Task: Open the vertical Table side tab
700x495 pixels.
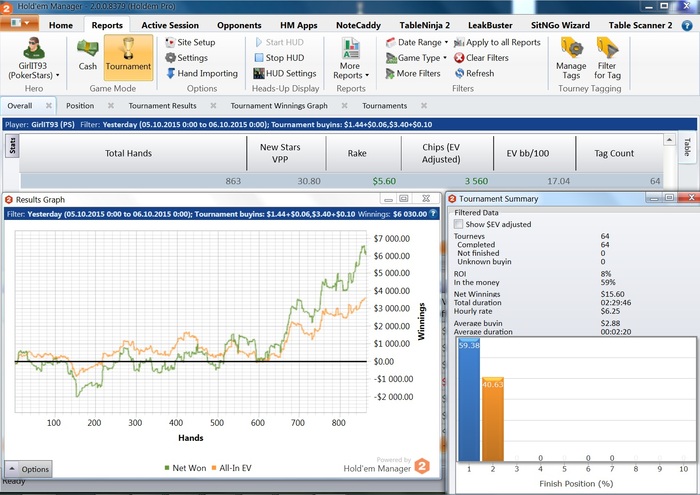Action: tap(687, 147)
